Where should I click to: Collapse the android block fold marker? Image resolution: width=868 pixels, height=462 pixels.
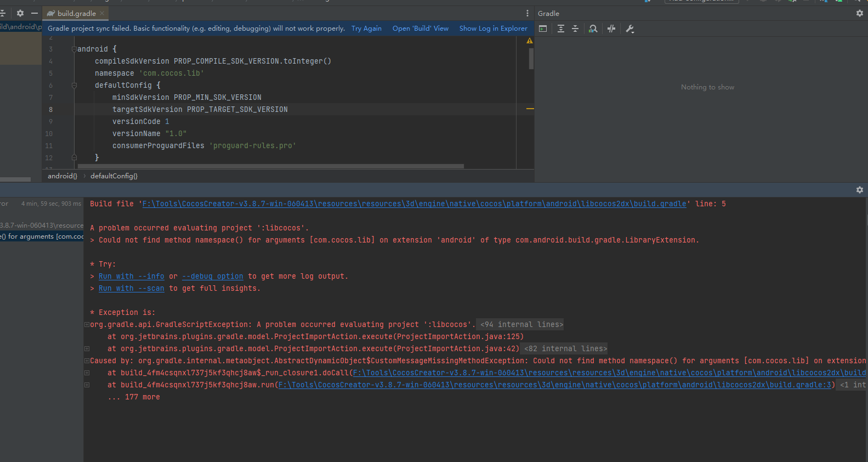tap(74, 49)
